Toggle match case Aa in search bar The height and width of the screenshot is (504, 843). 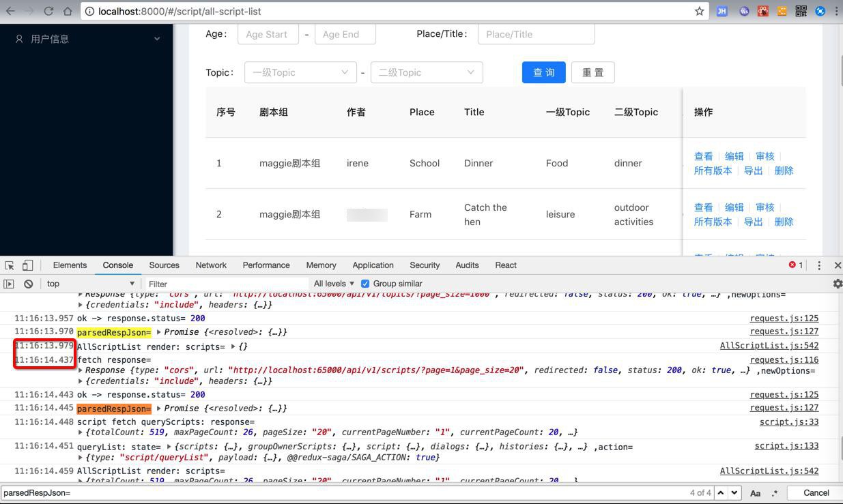click(x=756, y=492)
